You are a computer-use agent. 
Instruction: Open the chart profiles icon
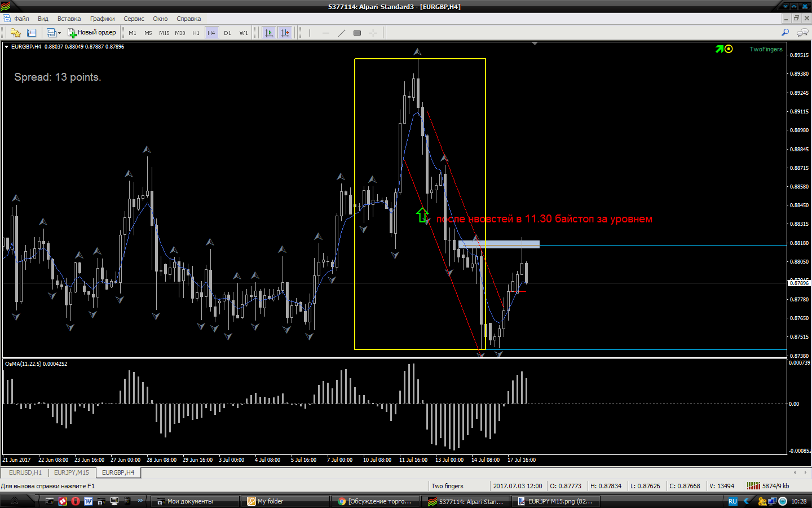[51, 33]
